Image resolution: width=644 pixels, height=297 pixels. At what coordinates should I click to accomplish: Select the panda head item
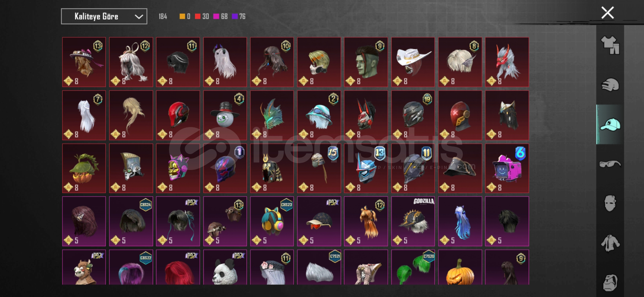click(x=225, y=267)
